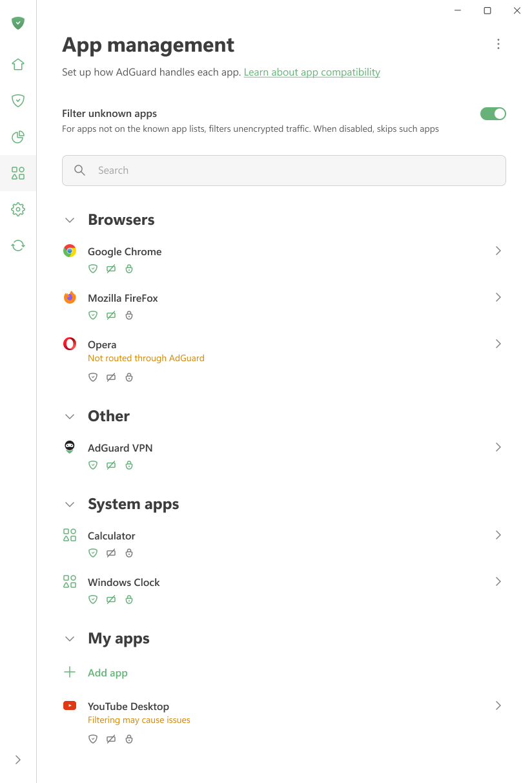This screenshot has height=783, width=532.
Task: Collapse the System apps section
Action: click(70, 504)
